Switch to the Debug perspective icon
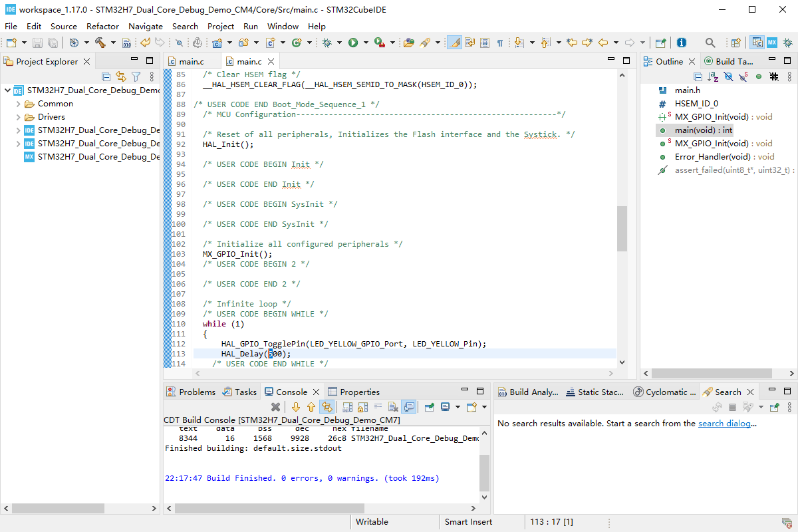Image resolution: width=798 pixels, height=532 pixels. [x=787, y=43]
